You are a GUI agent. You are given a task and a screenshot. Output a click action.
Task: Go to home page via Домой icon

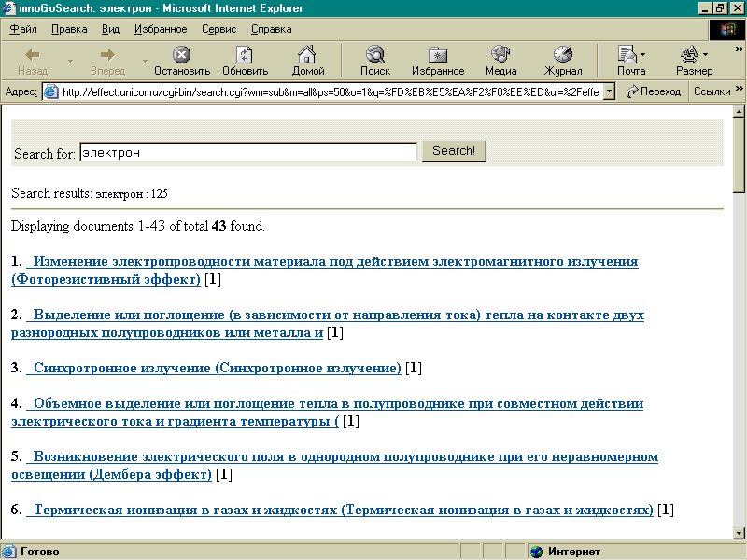point(307,55)
